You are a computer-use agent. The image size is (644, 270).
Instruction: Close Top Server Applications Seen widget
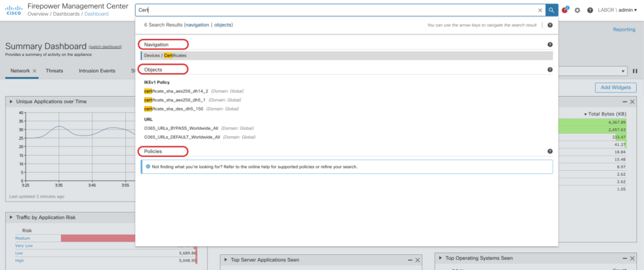418,260
